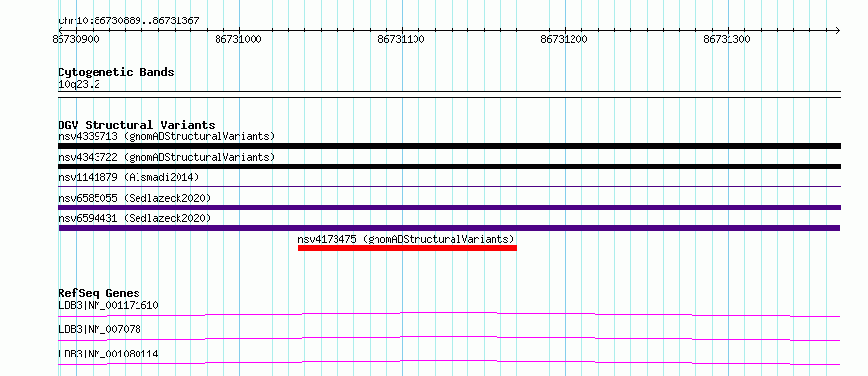The height and width of the screenshot is (376, 868).
Task: Click the magenta line for LDB3|NM_001171610
Action: [x=449, y=314]
